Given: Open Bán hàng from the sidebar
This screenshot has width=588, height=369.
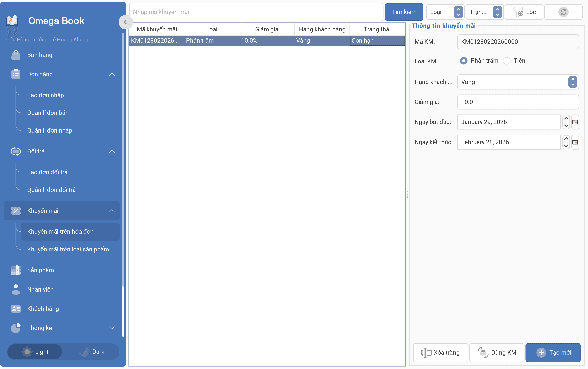Looking at the screenshot, I should pos(62,55).
